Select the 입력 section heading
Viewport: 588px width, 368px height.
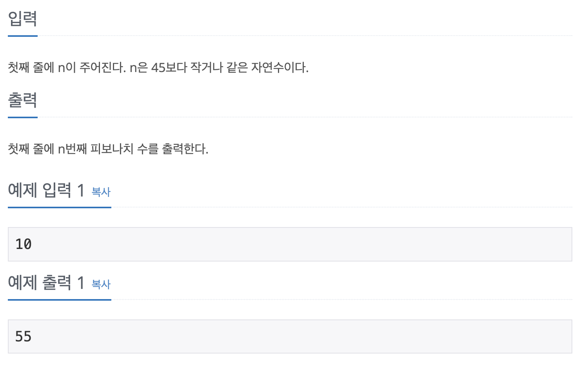pos(23,19)
